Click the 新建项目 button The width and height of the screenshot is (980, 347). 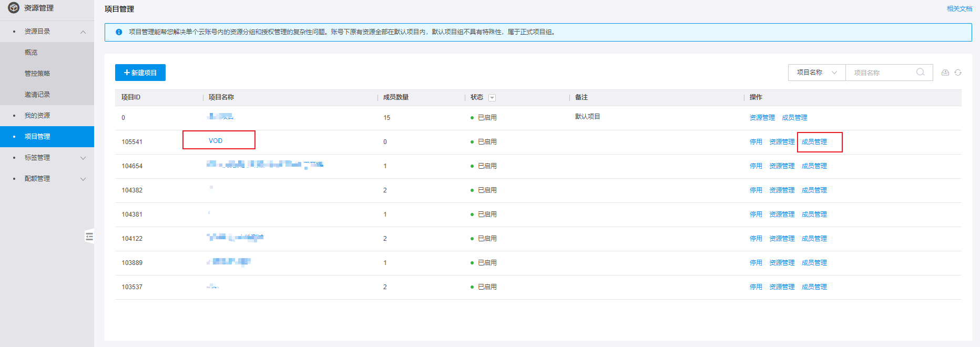coord(140,73)
